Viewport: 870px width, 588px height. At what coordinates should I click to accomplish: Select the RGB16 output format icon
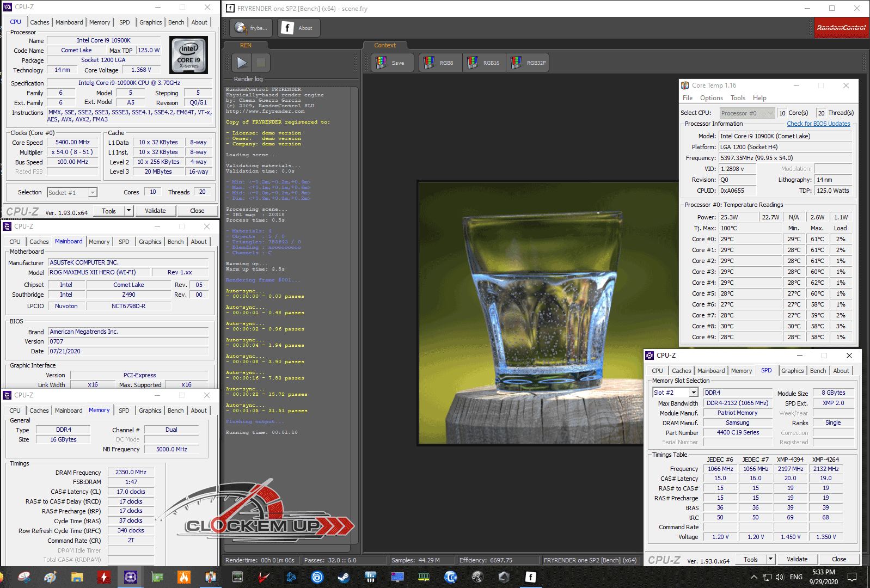484,63
